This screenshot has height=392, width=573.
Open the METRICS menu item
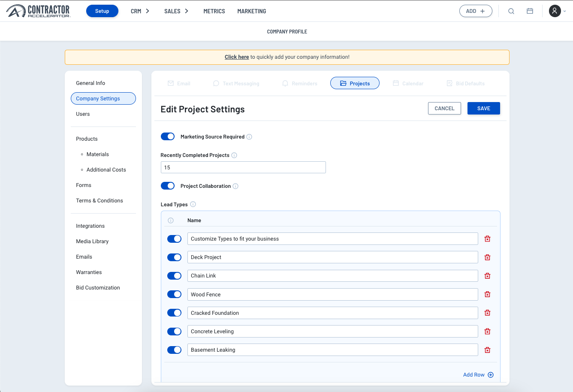tap(214, 11)
